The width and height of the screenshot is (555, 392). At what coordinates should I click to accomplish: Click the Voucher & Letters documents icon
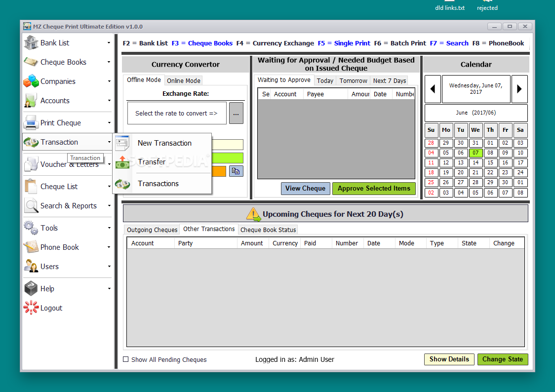coord(31,164)
